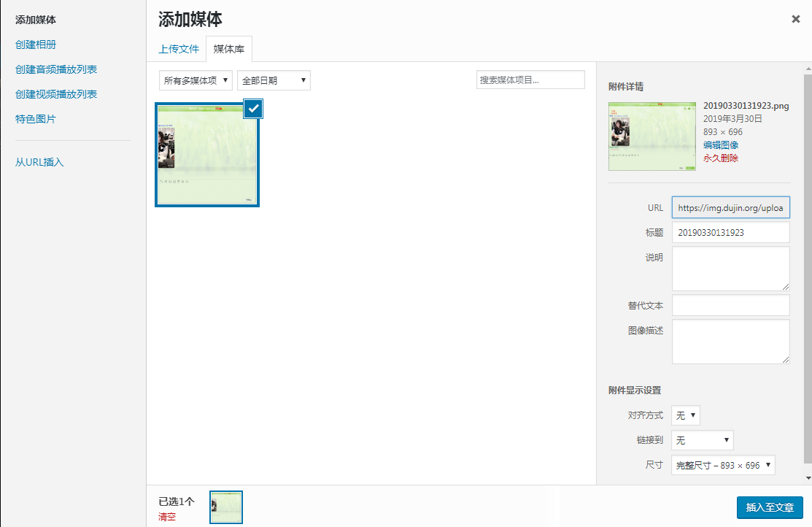
Task: Click the filename 20190330131923.png
Action: 746,106
